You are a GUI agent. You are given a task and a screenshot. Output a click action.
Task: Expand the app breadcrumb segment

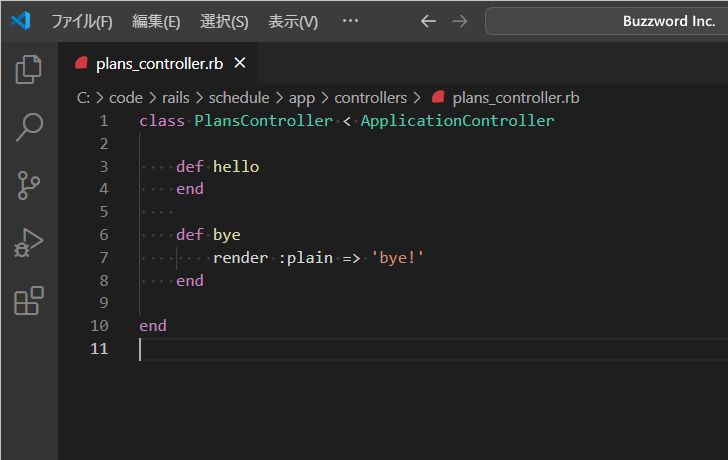(x=302, y=98)
